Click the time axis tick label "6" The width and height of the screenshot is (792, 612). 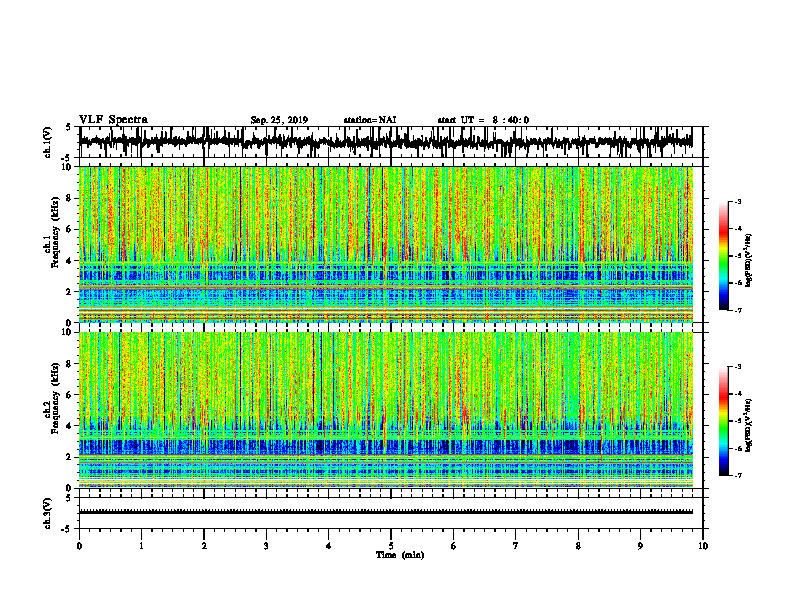pyautogui.click(x=454, y=546)
